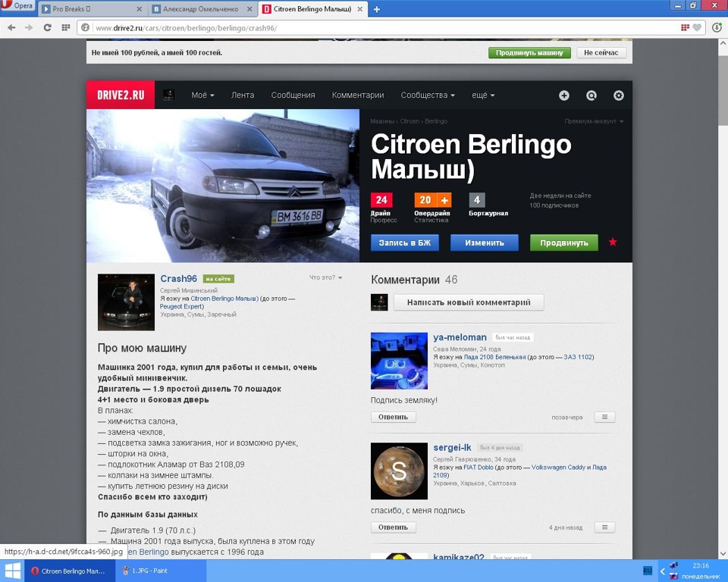Click the Изменить button

pyautogui.click(x=485, y=242)
